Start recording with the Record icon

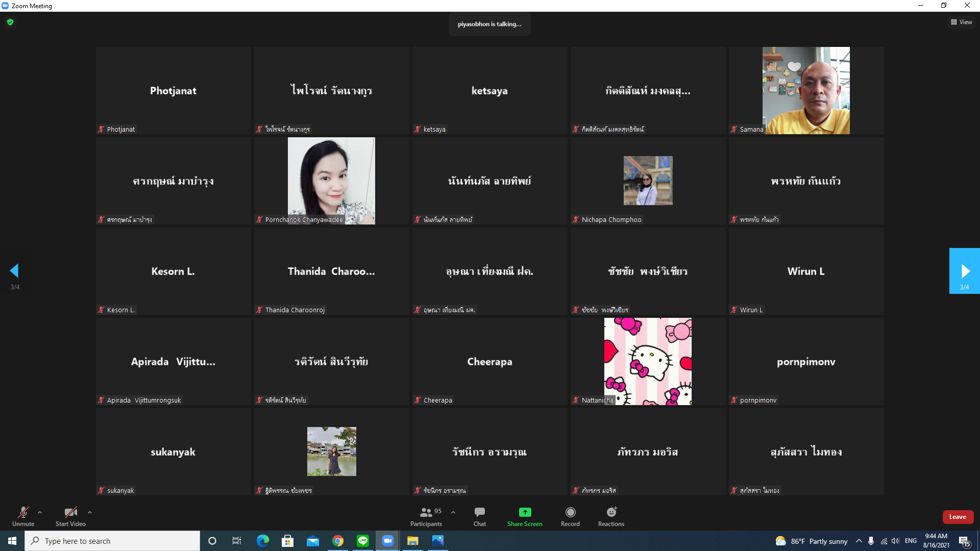(x=570, y=512)
